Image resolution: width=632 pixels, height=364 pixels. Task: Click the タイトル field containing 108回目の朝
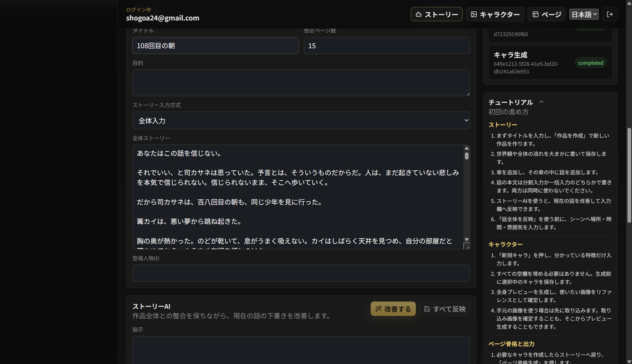tap(215, 46)
